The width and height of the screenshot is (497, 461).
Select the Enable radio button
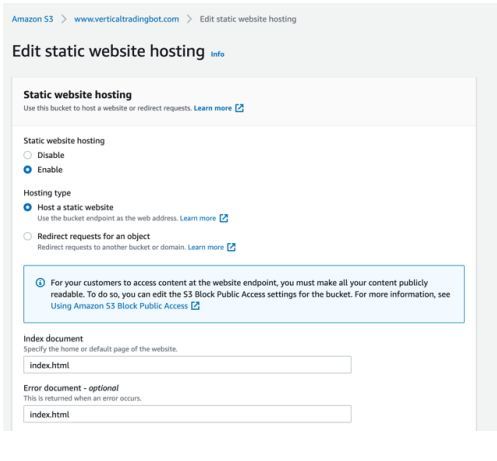tap(28, 170)
